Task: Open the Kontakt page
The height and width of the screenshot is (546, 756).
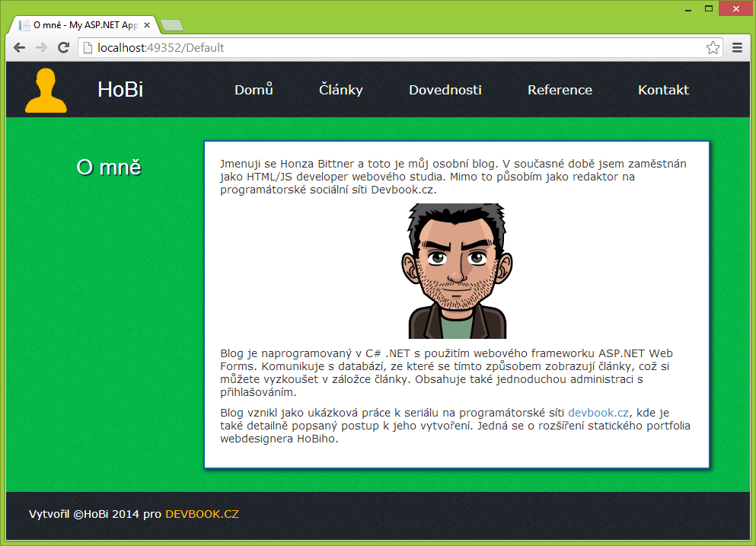Action: click(662, 89)
